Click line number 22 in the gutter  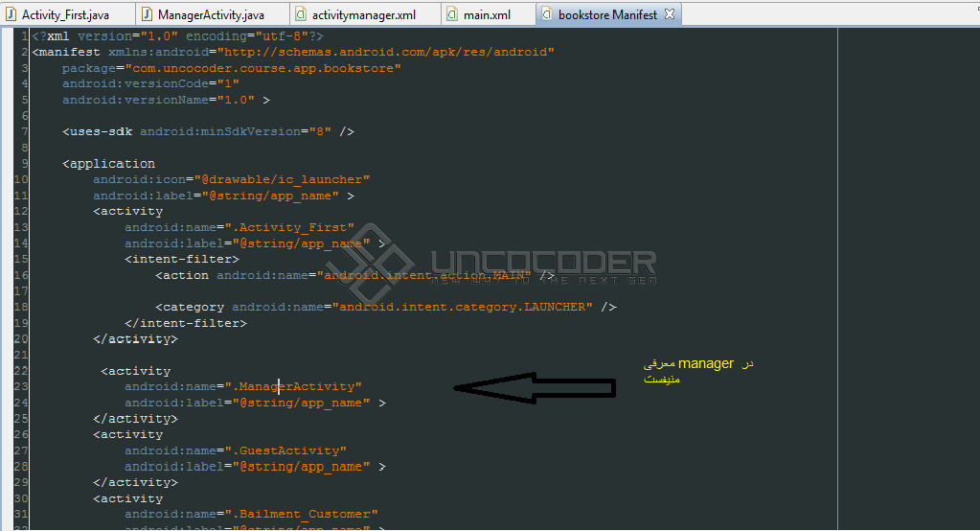tap(21, 371)
